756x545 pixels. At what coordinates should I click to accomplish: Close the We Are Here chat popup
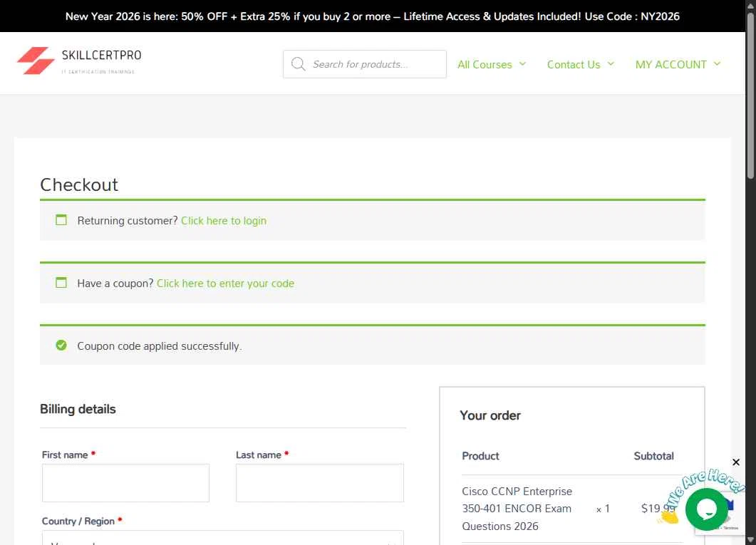(736, 462)
